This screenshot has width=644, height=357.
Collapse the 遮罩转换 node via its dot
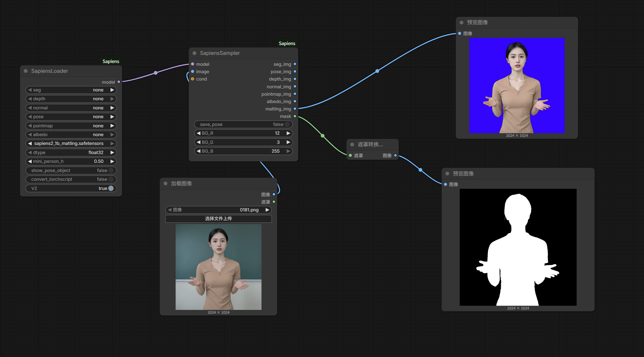[x=352, y=145]
